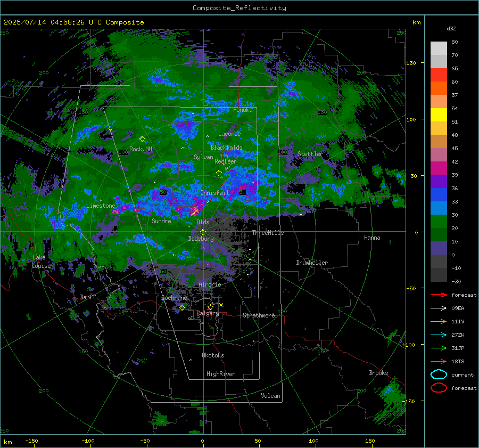This screenshot has width=479, height=448.
Task: Click the ThreeHills city label
Action: [268, 233]
